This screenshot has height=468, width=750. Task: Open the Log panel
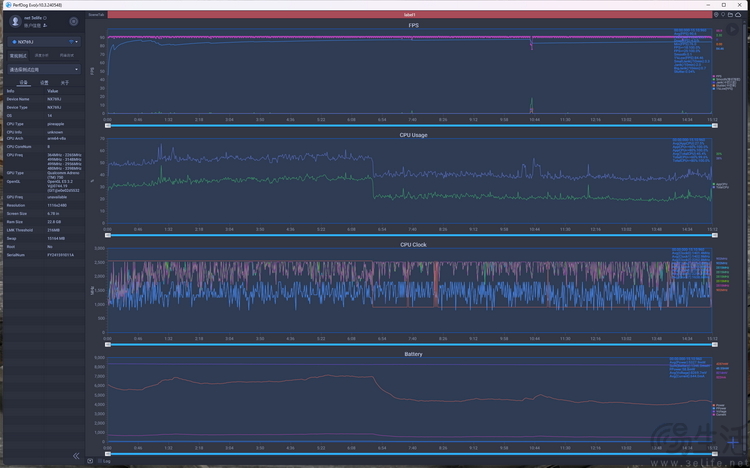point(105,461)
